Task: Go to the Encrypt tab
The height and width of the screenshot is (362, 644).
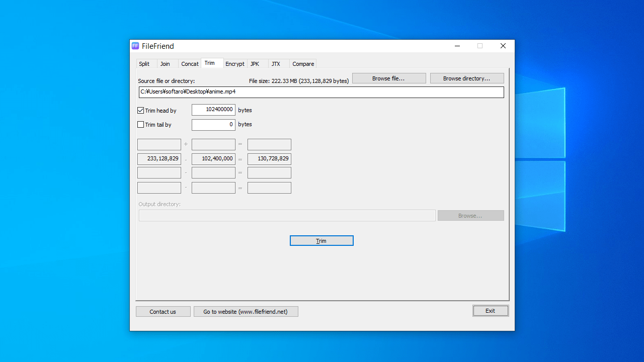Action: 235,64
